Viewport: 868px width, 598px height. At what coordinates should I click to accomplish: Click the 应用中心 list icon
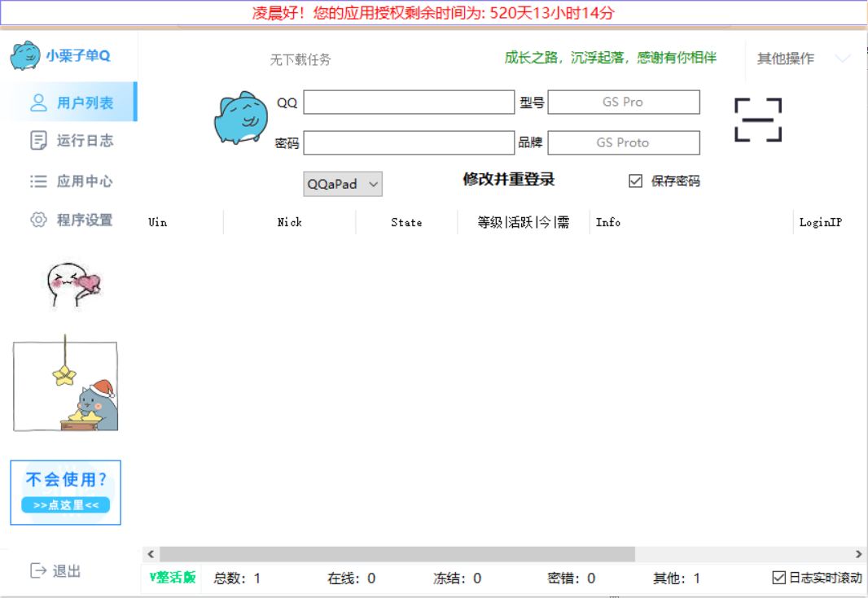[39, 181]
